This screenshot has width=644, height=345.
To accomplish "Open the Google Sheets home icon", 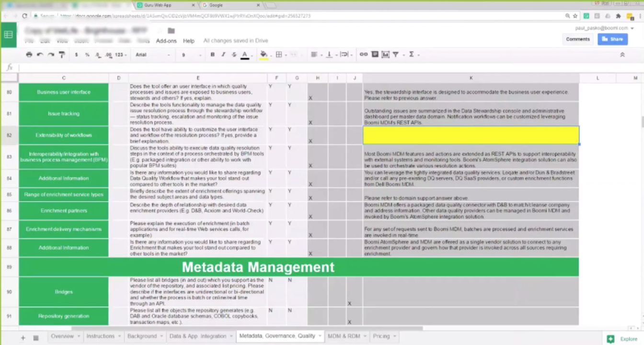I will point(9,34).
